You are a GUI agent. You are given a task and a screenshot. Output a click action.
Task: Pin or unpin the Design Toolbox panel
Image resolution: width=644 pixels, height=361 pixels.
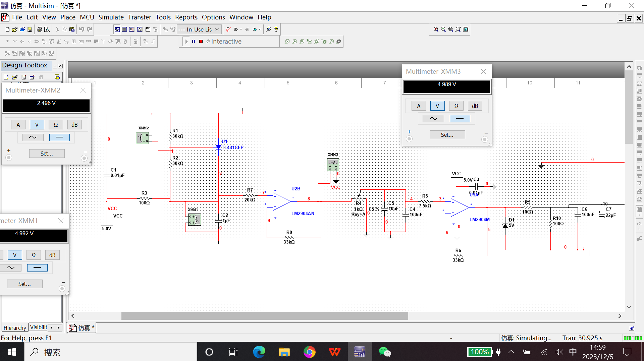pyautogui.click(x=55, y=66)
